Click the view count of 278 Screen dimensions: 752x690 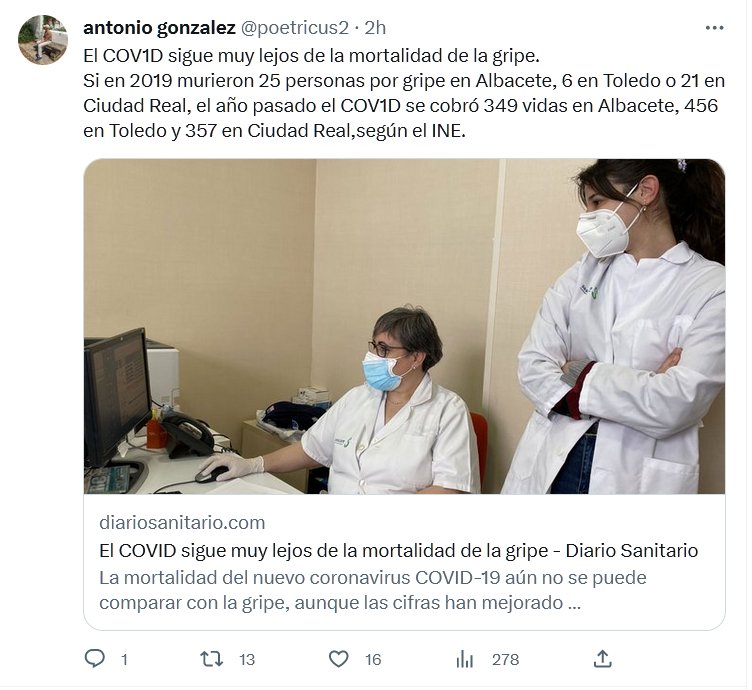(x=505, y=660)
